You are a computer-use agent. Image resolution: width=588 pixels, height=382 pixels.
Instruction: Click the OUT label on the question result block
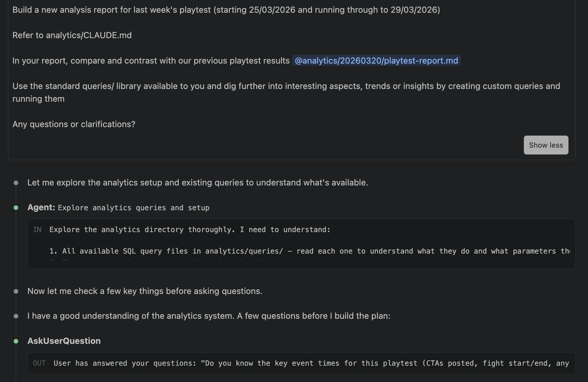[x=39, y=363]
